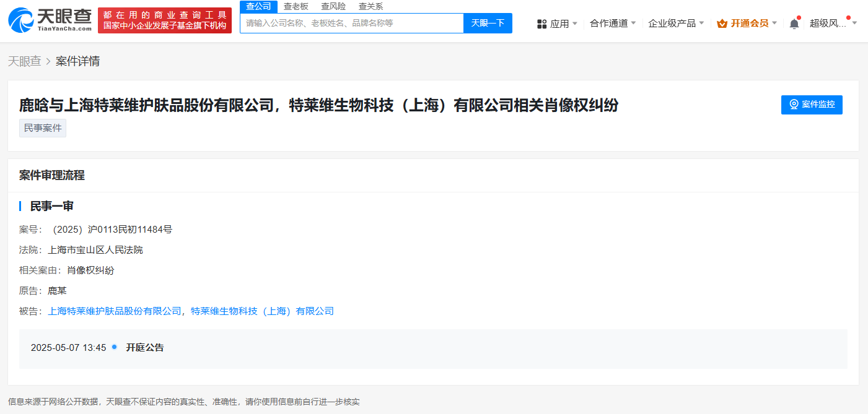Select the 查公司 search tab
Image resolution: width=868 pixels, height=414 pixels.
point(258,6)
